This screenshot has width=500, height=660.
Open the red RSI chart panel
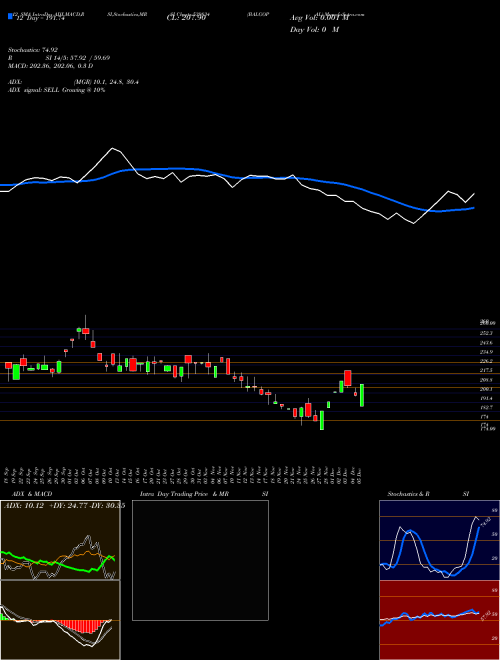439,620
